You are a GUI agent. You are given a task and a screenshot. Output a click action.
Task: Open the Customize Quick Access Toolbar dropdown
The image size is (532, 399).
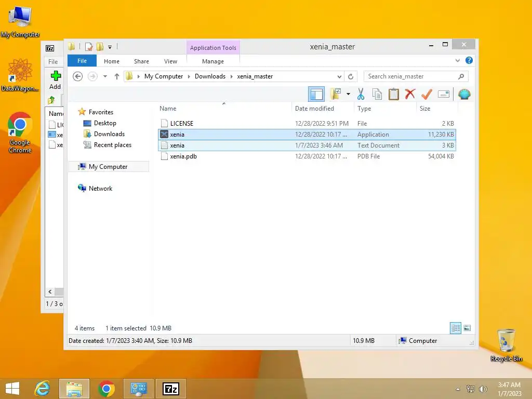click(x=110, y=47)
